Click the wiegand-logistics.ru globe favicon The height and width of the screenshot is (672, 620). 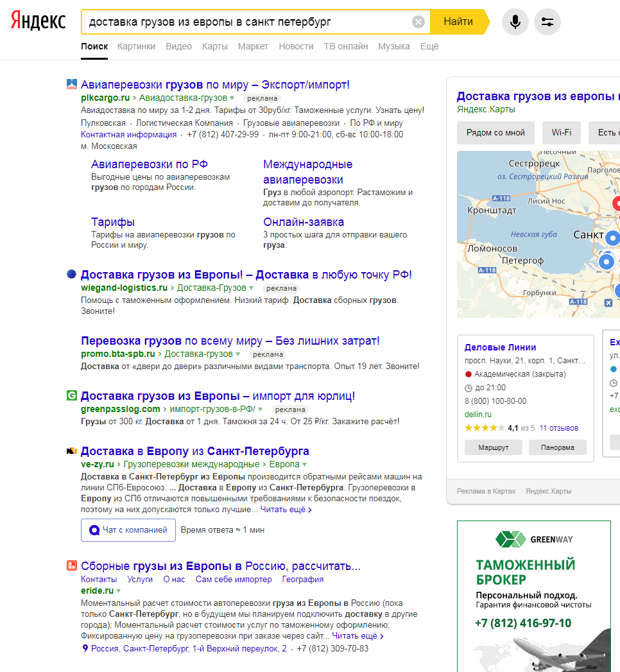(x=71, y=274)
